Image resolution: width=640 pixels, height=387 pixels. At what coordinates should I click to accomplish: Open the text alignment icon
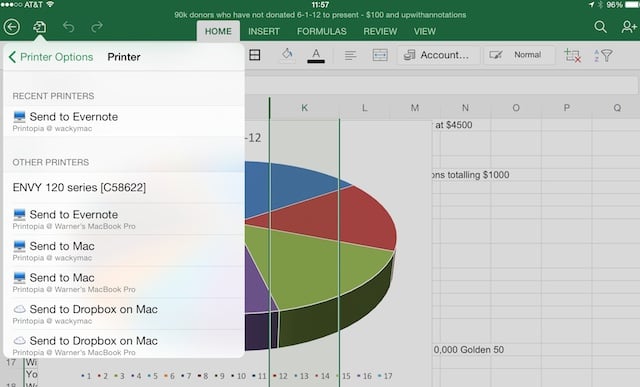(350, 55)
